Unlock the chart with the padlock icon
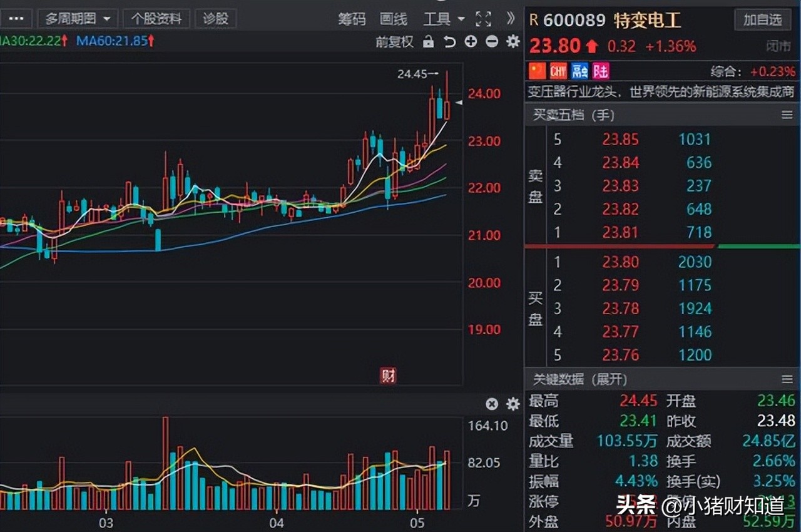Screen dimensions: 801x532 (429, 40)
